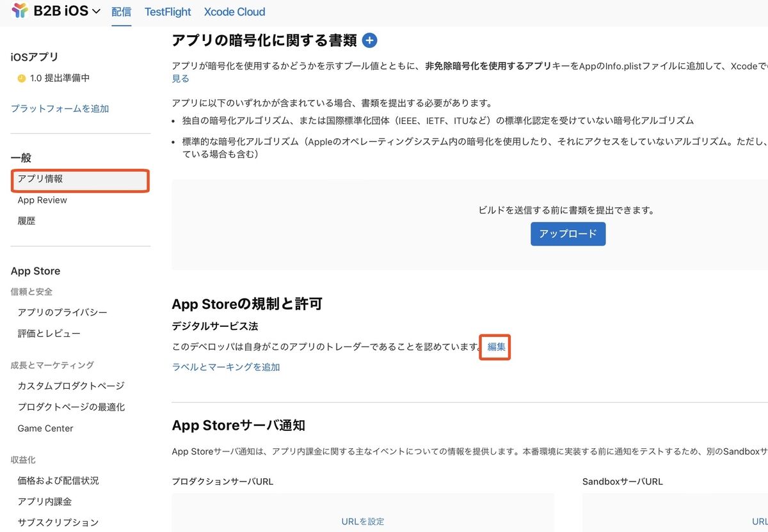Click the App Storeサーバ通知 heading

tap(239, 425)
